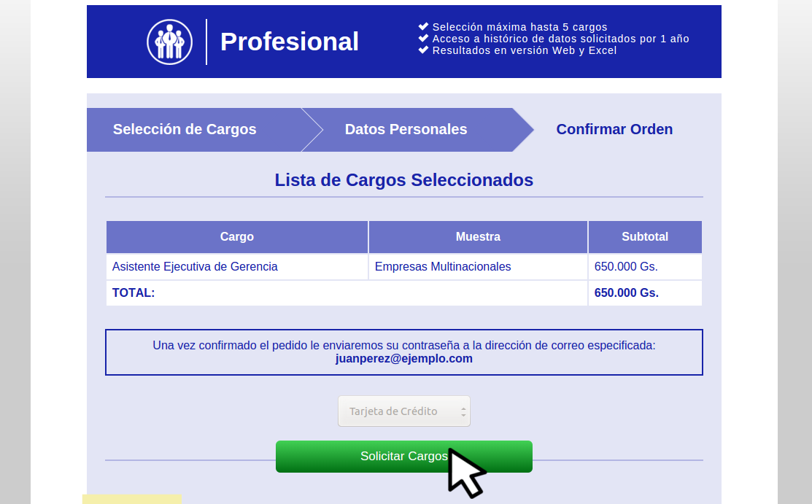Select the Empresas Multinacionales cell

pos(478,267)
